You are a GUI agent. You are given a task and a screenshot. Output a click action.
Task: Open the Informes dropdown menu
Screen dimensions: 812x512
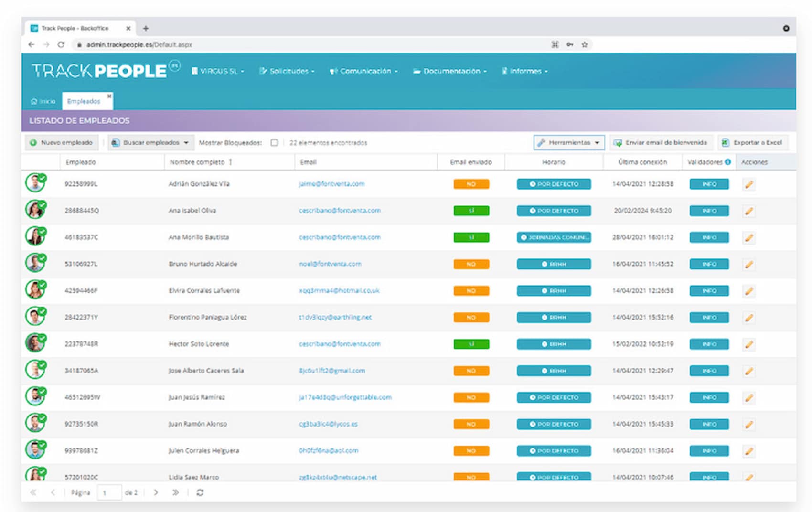click(x=524, y=71)
